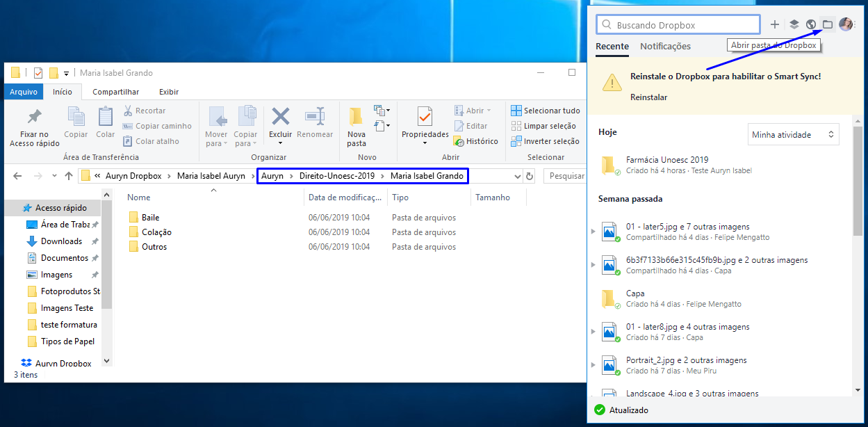This screenshot has height=427, width=868.
Task: Click the Abrir pasta do Dropbox folder icon
Action: [827, 24]
